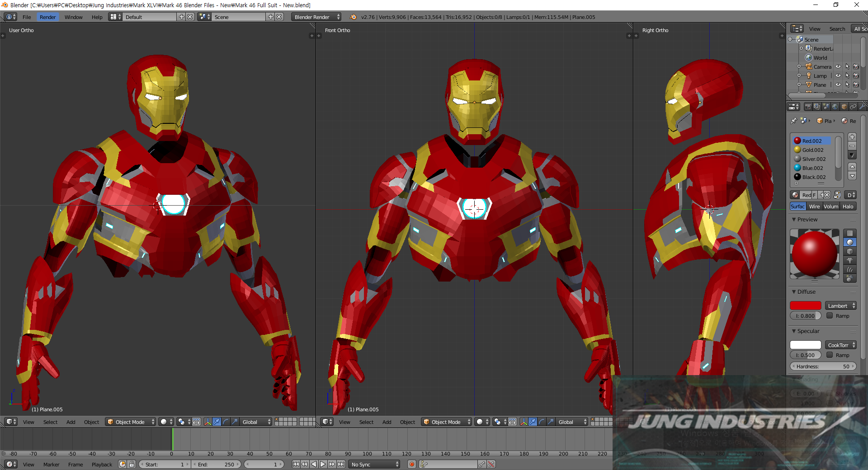Viewport: 868px width, 470px height.
Task: Select the Gold.002 material slot
Action: click(811, 150)
